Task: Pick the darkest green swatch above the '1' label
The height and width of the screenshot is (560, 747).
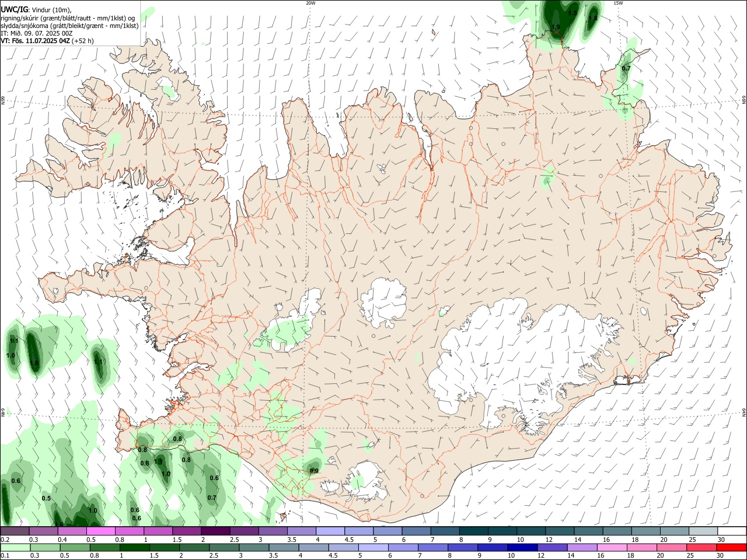Action: click(x=135, y=547)
